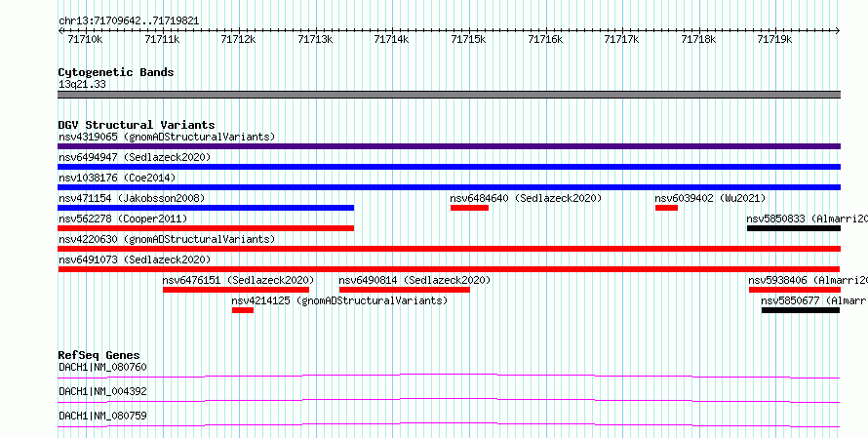Click the nsv6490814 red variant bar
Viewport: 868px width, 438px height.
[x=405, y=290]
